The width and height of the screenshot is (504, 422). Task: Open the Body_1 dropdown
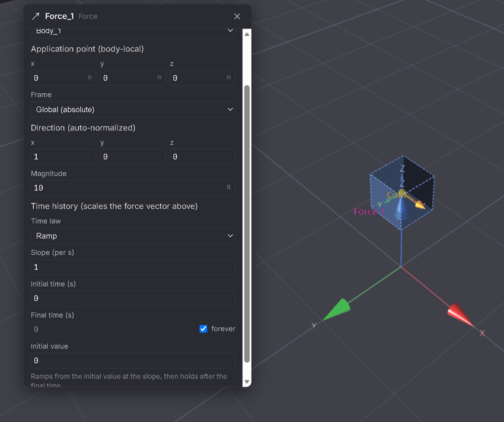[x=133, y=32]
